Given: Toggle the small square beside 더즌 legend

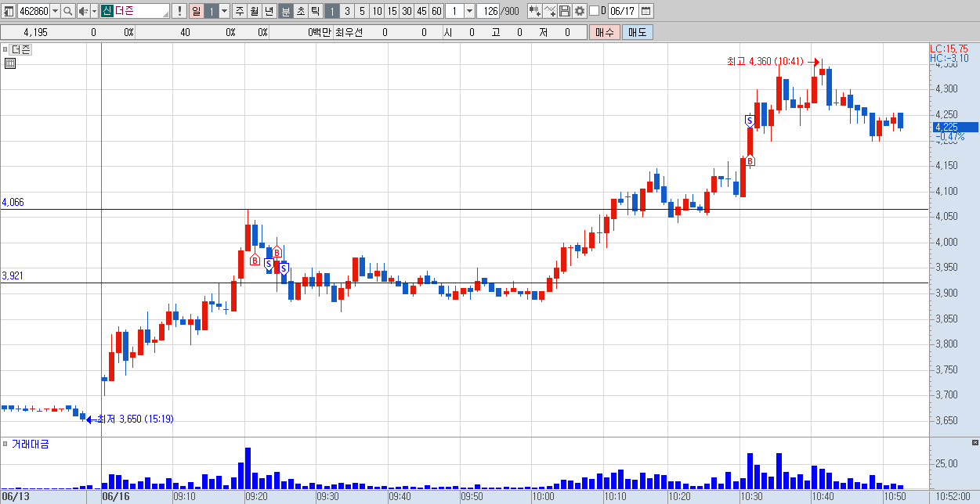Looking at the screenshot, I should point(5,49).
